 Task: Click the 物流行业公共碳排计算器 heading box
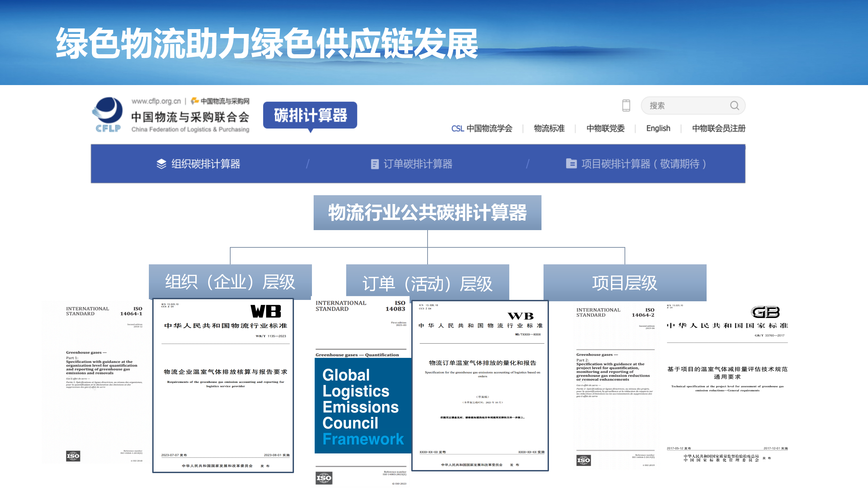tap(427, 212)
